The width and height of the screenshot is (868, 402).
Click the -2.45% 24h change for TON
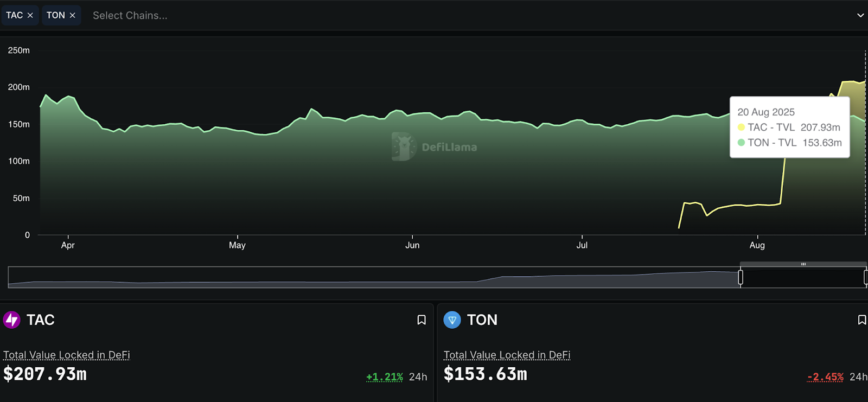click(x=825, y=377)
